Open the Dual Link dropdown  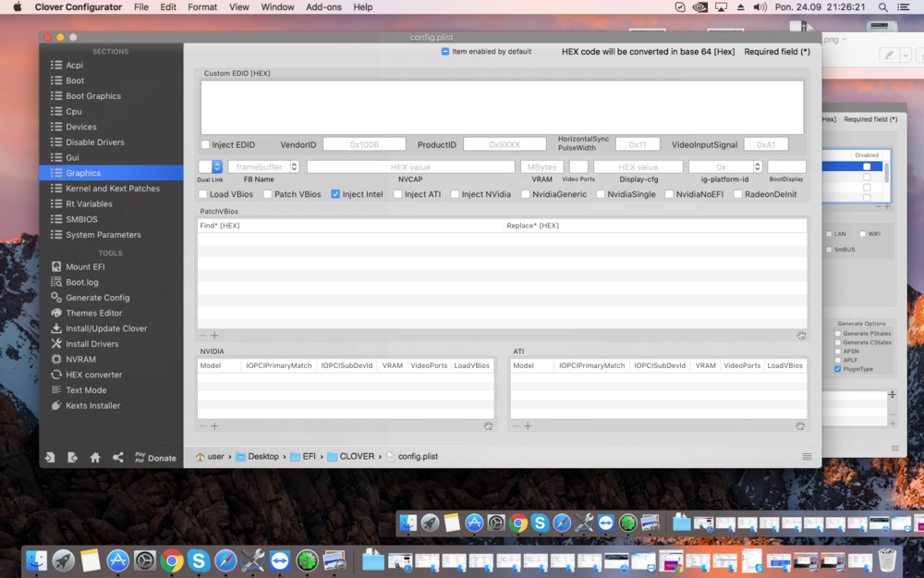pyautogui.click(x=217, y=167)
